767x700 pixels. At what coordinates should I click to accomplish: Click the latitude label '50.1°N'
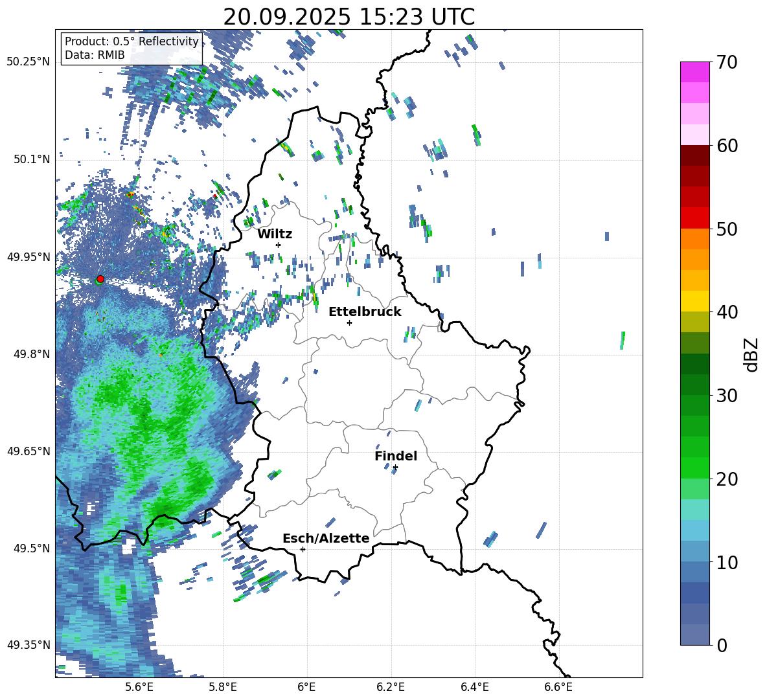click(x=31, y=159)
